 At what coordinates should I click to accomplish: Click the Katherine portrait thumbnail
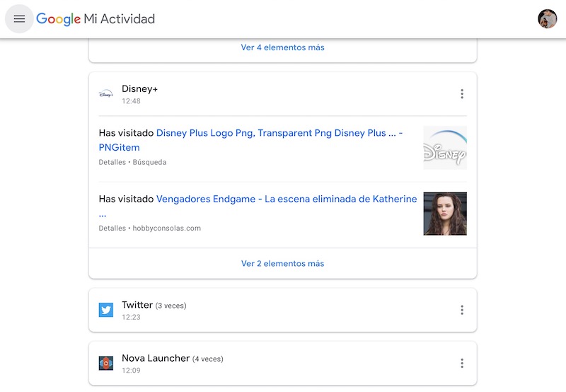(x=445, y=214)
